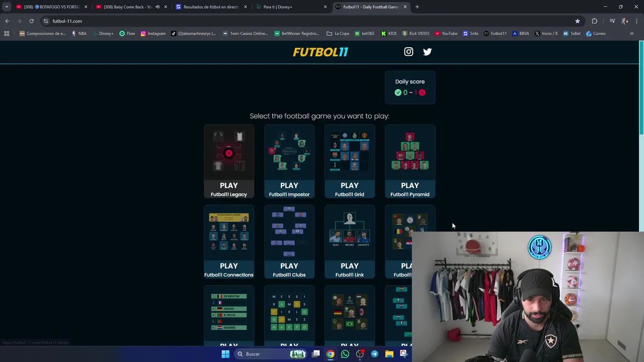The width and height of the screenshot is (644, 362).
Task: Play Futbol11 Link game
Action: (x=350, y=242)
